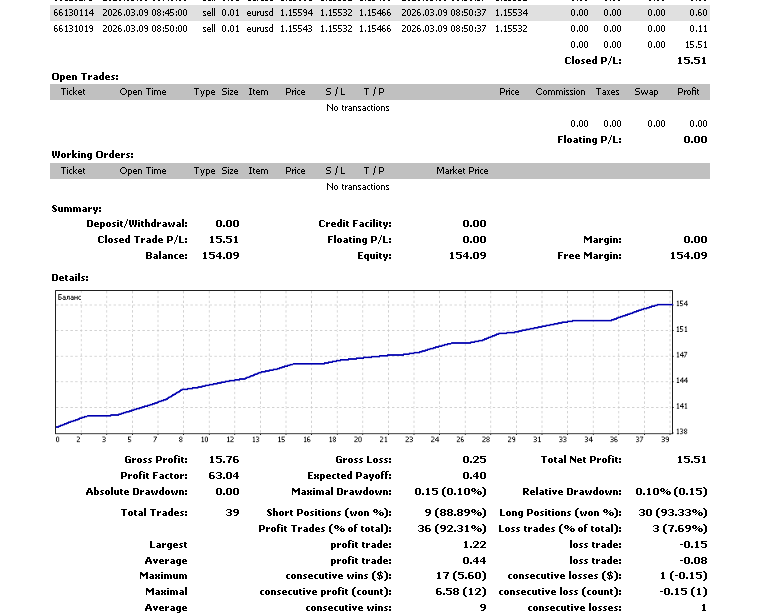The height and width of the screenshot is (614, 765).
Task: Click Commission column header in Open Trades
Action: point(560,92)
